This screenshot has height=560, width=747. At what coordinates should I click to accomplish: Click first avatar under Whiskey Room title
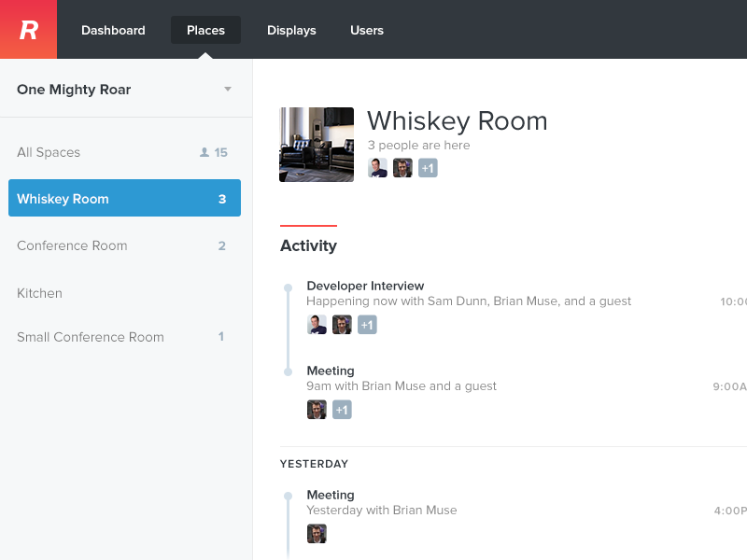tap(377, 168)
